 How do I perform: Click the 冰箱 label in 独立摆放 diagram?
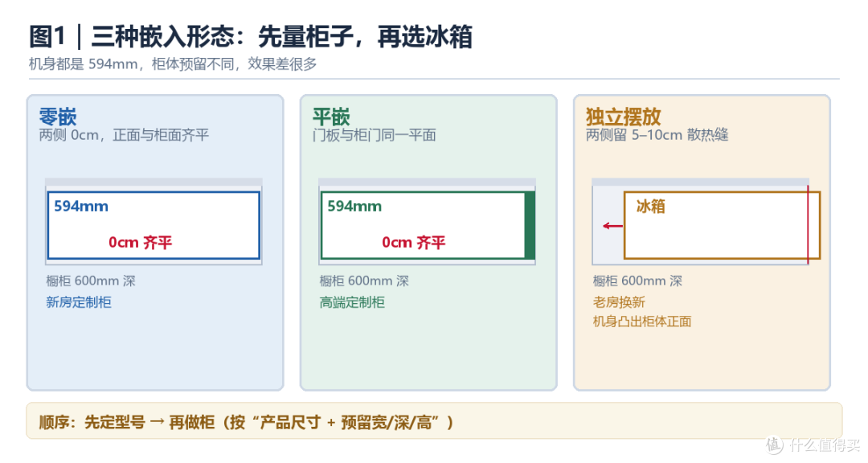(650, 207)
